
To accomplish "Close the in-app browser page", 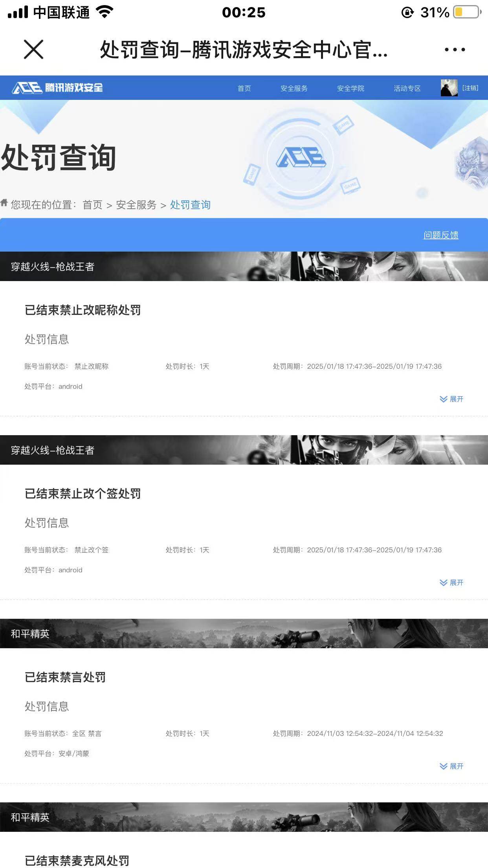I will click(x=33, y=50).
